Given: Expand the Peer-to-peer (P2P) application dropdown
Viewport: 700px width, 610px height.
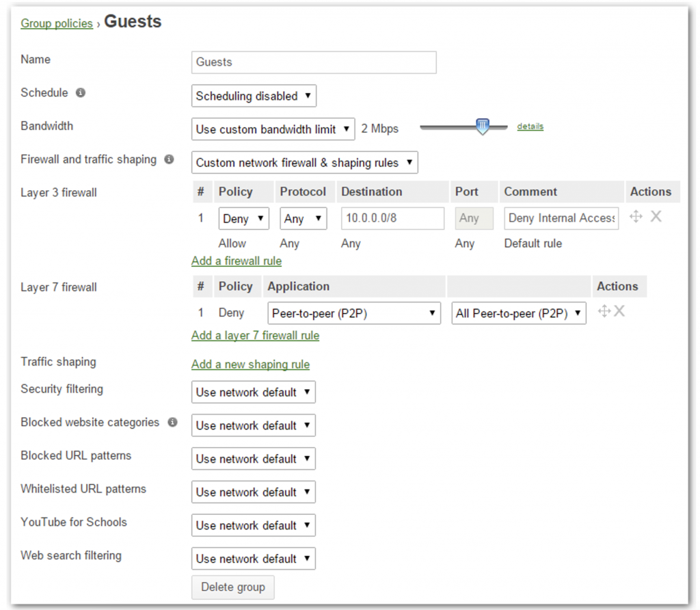Looking at the screenshot, I should (354, 314).
